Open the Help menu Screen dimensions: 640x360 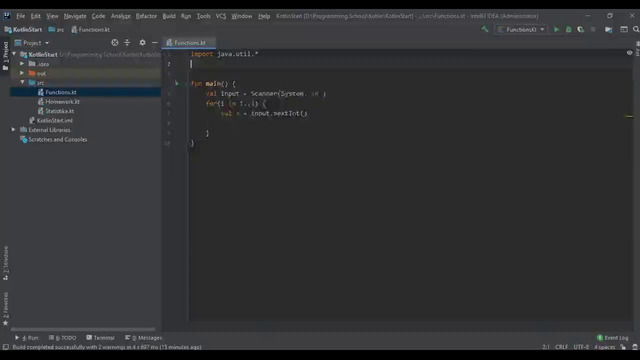(264, 16)
